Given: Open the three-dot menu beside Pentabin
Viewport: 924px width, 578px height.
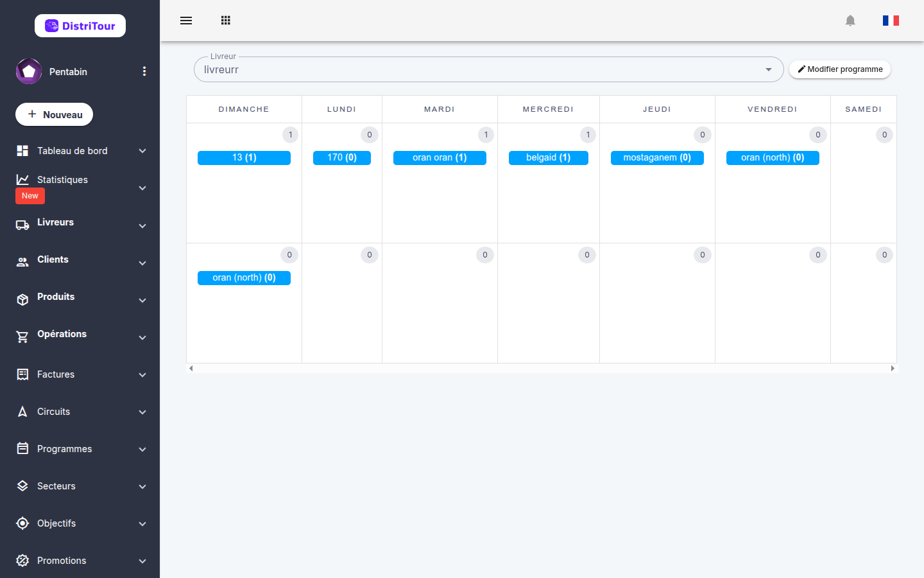Looking at the screenshot, I should point(144,71).
